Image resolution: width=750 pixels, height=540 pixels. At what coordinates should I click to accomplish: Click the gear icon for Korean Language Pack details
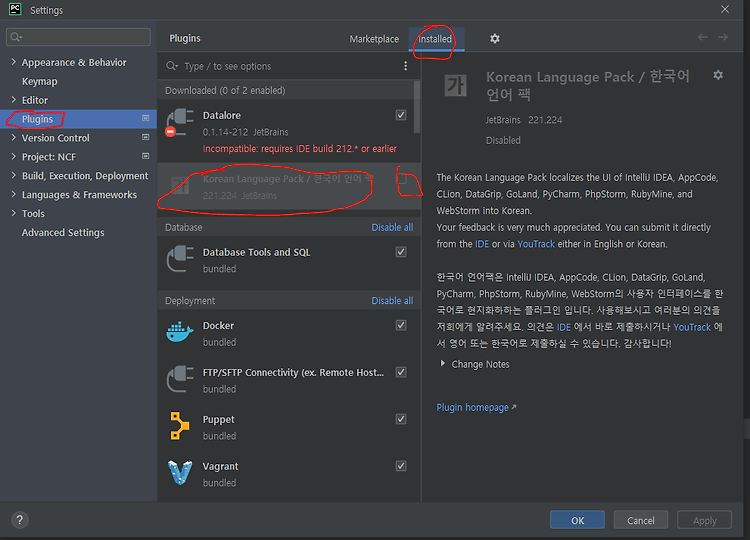718,75
